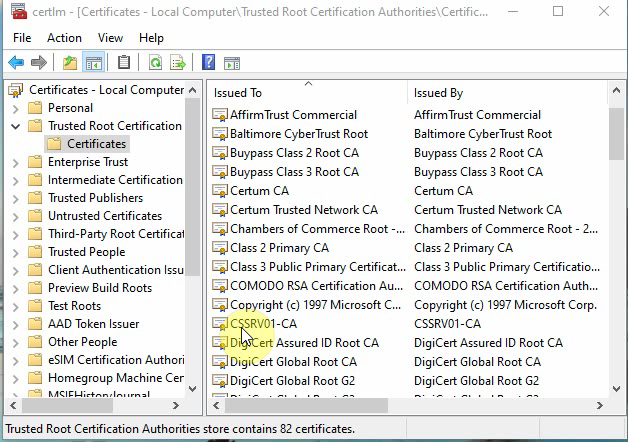Image resolution: width=628 pixels, height=442 pixels.
Task: Select the CSSRV01-CA certificate icon
Action: [x=220, y=324]
